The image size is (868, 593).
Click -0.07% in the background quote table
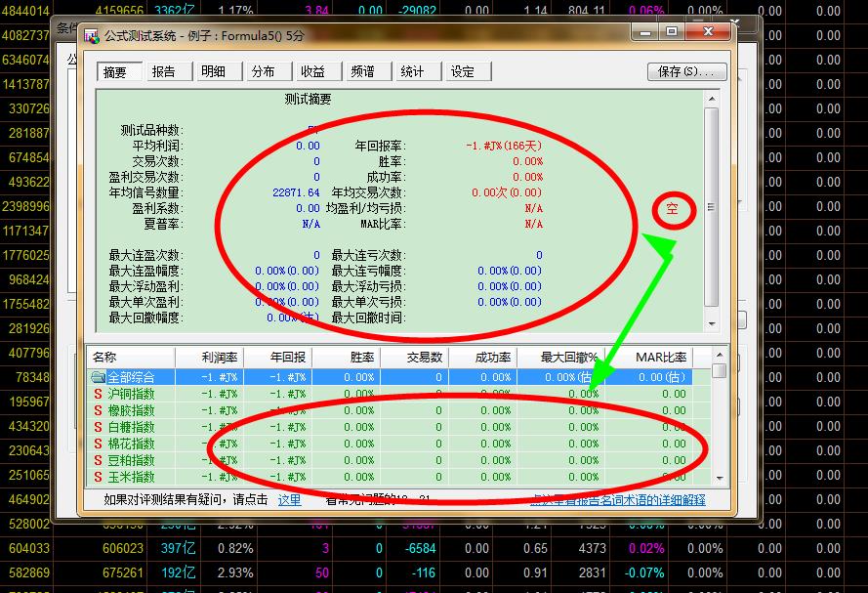[x=644, y=573]
